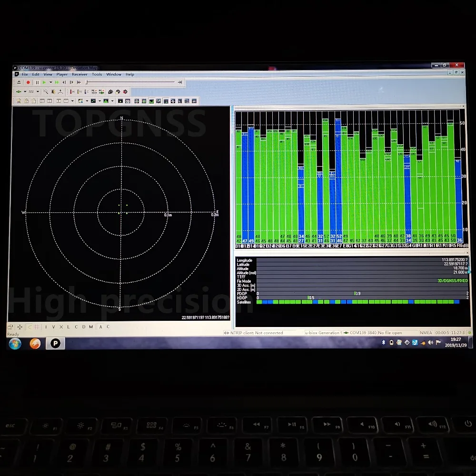Jump to end of log file

click(x=180, y=82)
